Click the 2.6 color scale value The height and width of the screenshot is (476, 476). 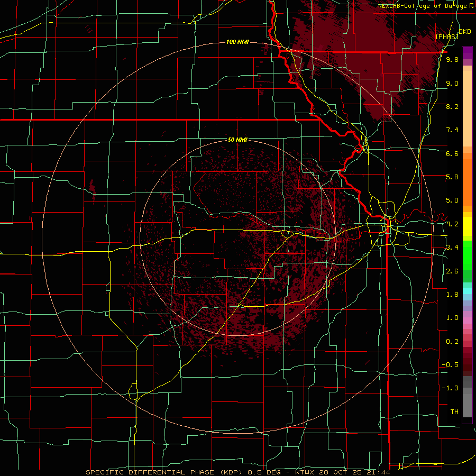452,271
